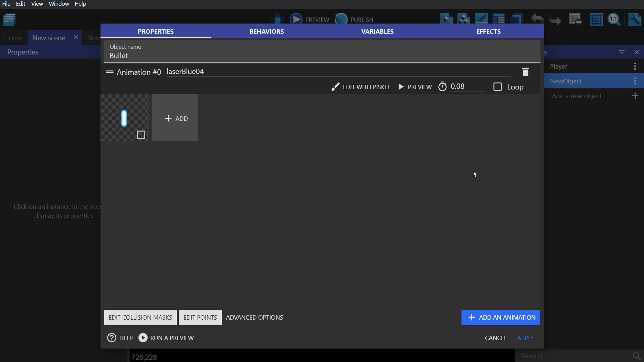Delete Animation #0 with trash icon
Image resolution: width=644 pixels, height=362 pixels.
(525, 72)
